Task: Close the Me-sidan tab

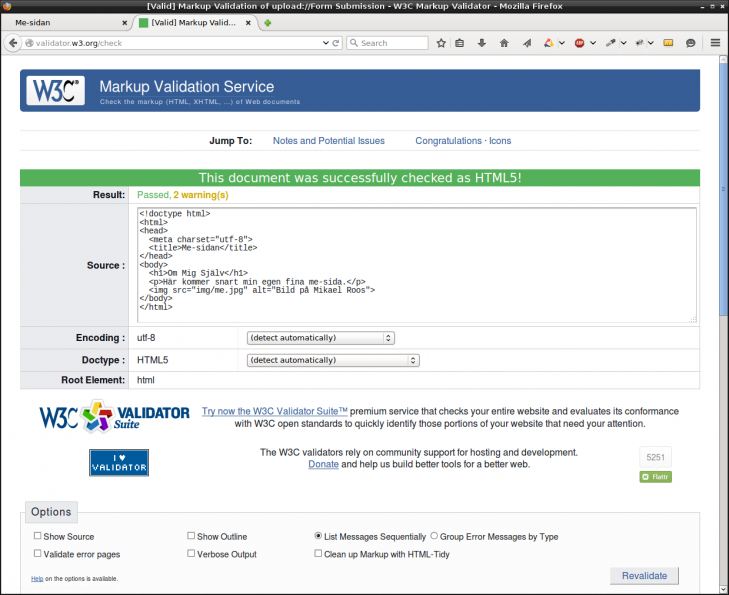Action: tap(125, 23)
